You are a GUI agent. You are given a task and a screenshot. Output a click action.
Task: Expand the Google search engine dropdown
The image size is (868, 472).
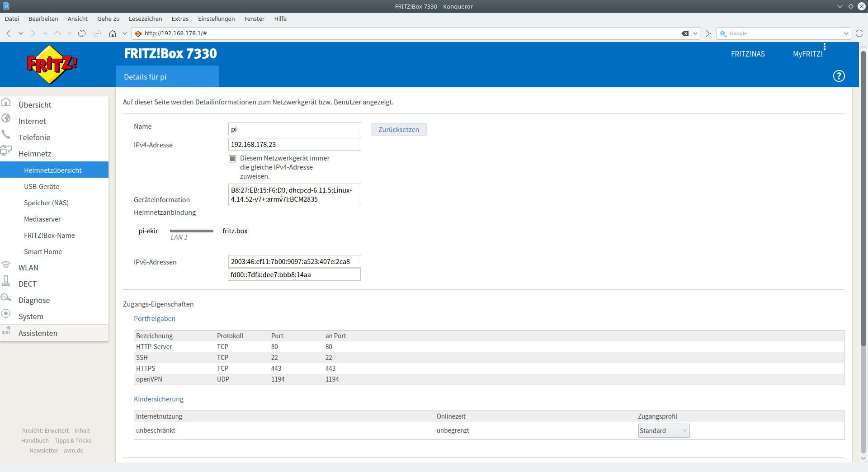click(x=846, y=33)
